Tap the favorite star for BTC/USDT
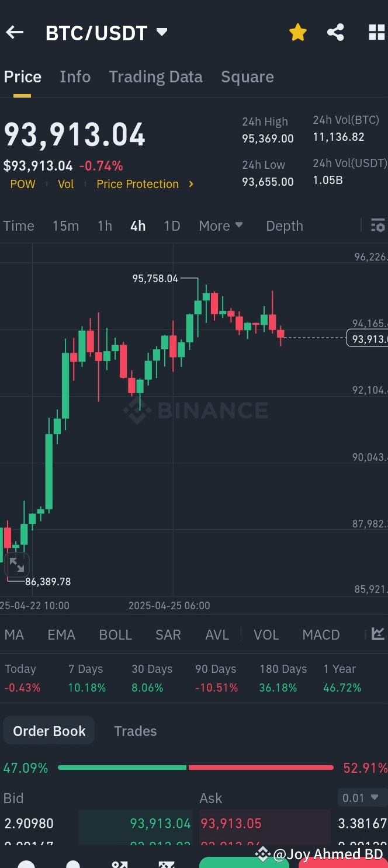The image size is (388, 868). [298, 32]
